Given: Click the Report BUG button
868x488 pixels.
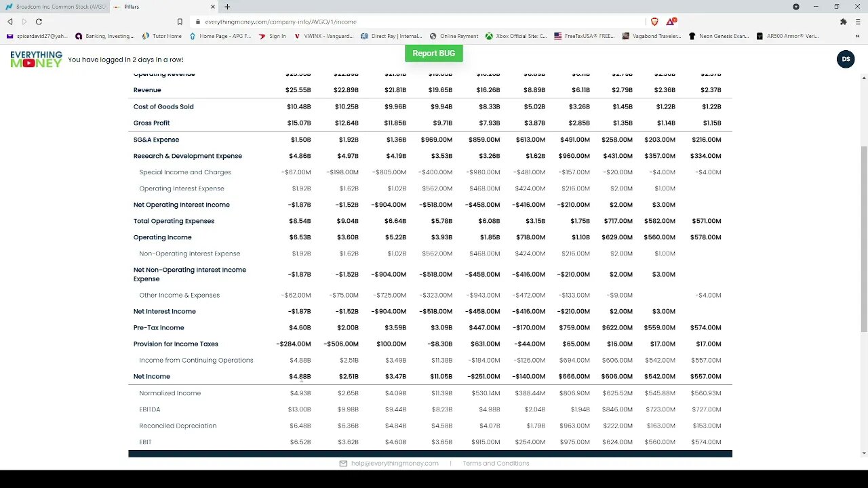Looking at the screenshot, I should pyautogui.click(x=434, y=54).
